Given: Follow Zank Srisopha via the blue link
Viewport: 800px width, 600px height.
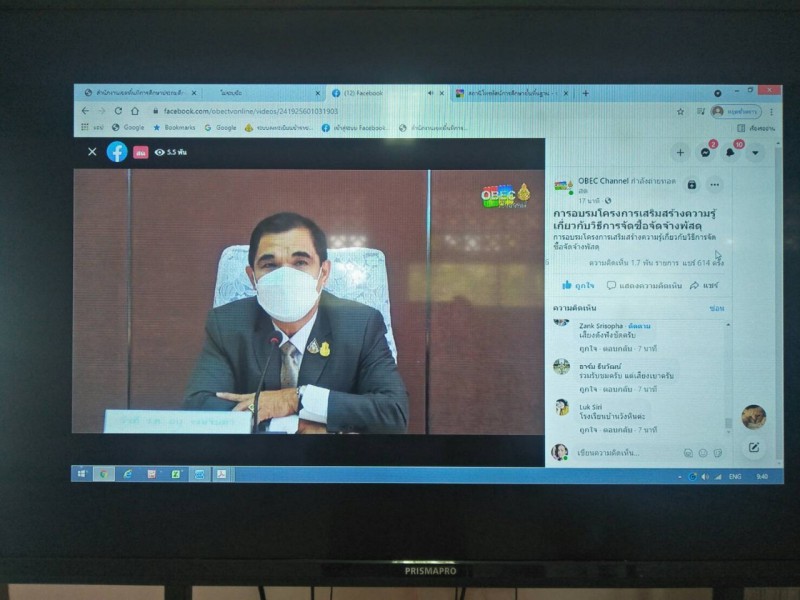Looking at the screenshot, I should [639, 326].
